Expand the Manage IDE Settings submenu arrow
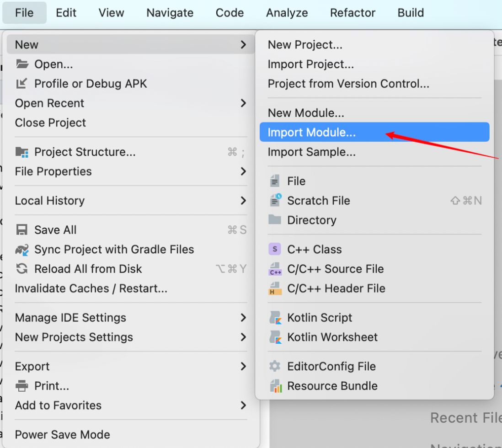This screenshot has height=448, width=502. tap(243, 318)
